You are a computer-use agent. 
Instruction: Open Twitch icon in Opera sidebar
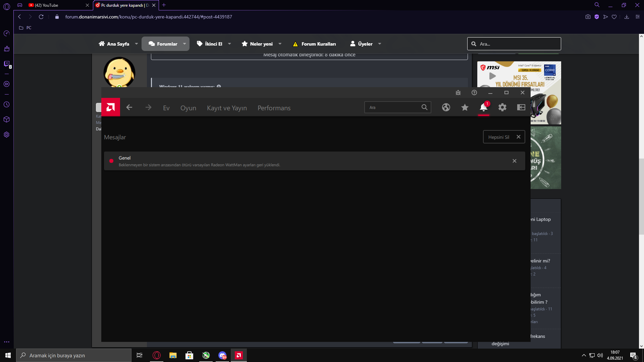pos(7,64)
